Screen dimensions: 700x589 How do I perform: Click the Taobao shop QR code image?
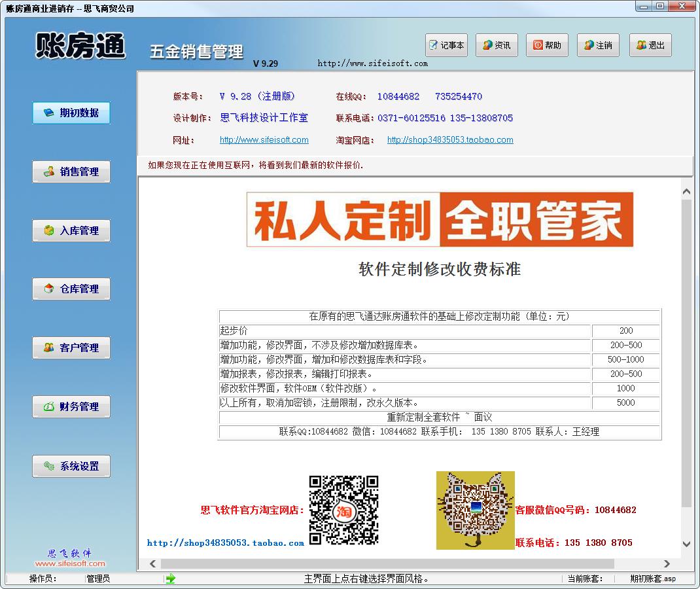coord(343,510)
